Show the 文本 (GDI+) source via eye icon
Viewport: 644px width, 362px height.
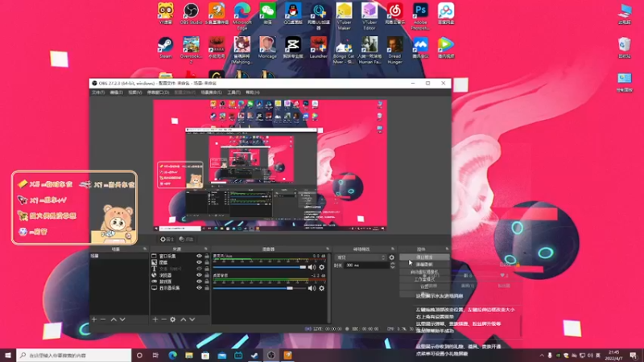(199, 269)
